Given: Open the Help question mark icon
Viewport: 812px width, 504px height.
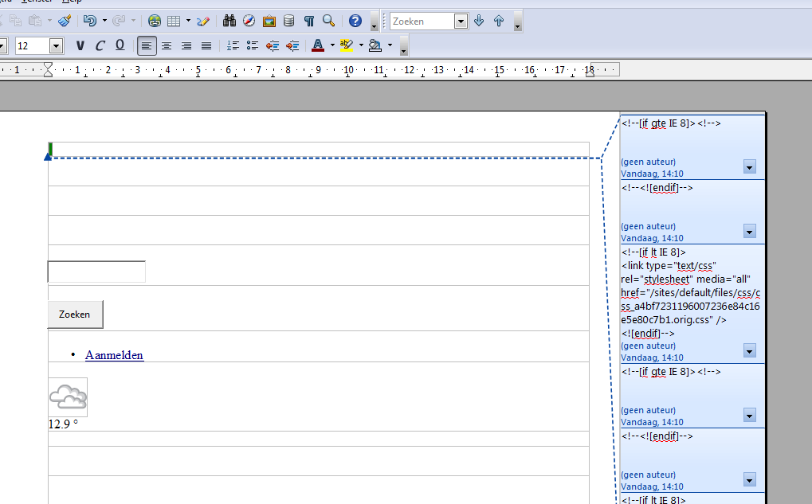Looking at the screenshot, I should [x=355, y=21].
